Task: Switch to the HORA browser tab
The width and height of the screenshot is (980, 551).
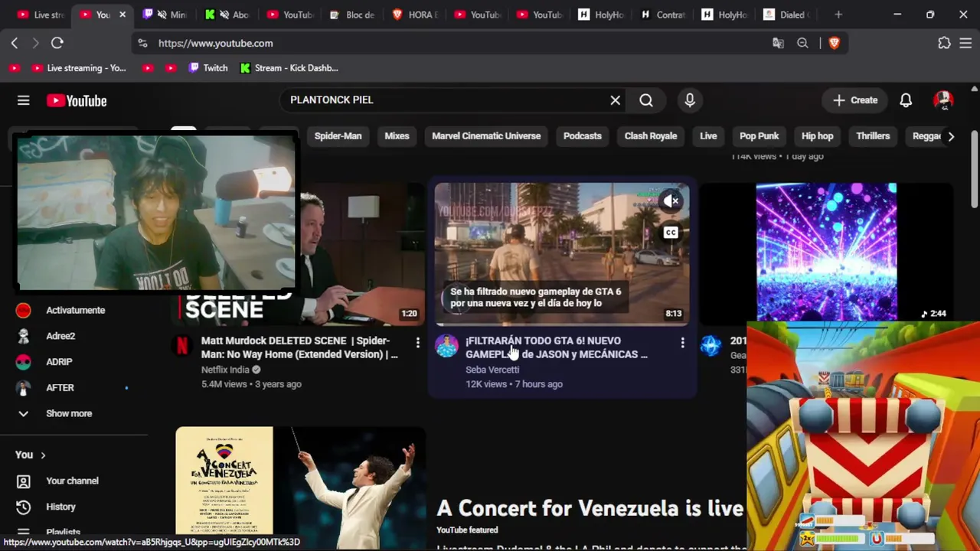Action: click(x=415, y=15)
